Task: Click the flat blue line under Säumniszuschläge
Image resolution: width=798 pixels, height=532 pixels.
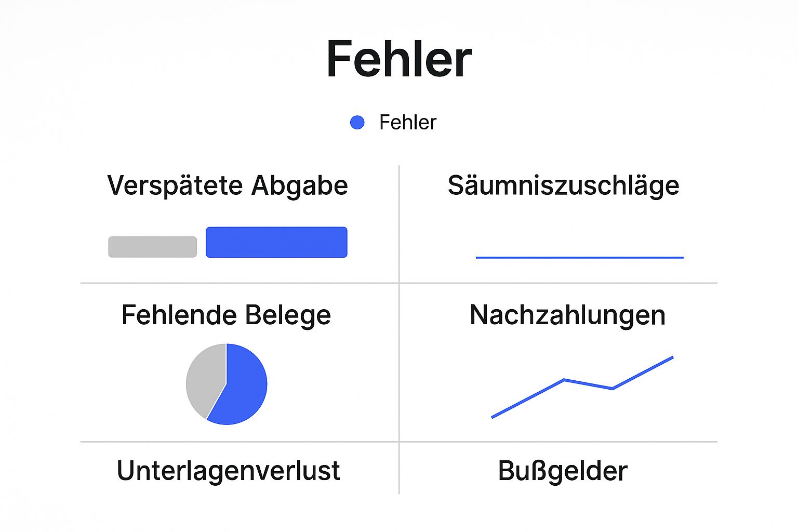Action: coord(580,257)
